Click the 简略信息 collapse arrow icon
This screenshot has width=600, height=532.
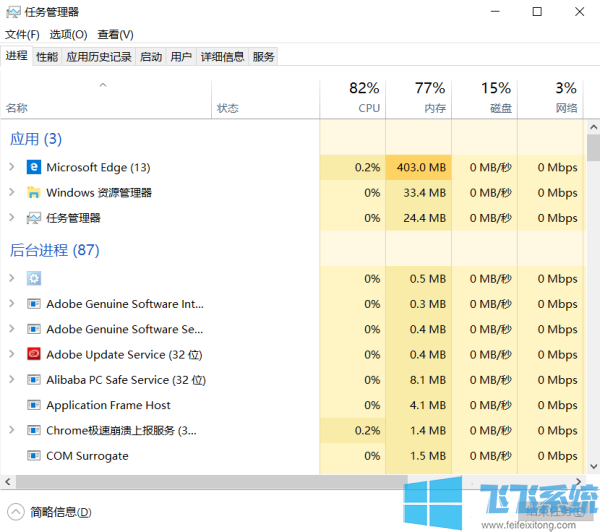coord(16,512)
